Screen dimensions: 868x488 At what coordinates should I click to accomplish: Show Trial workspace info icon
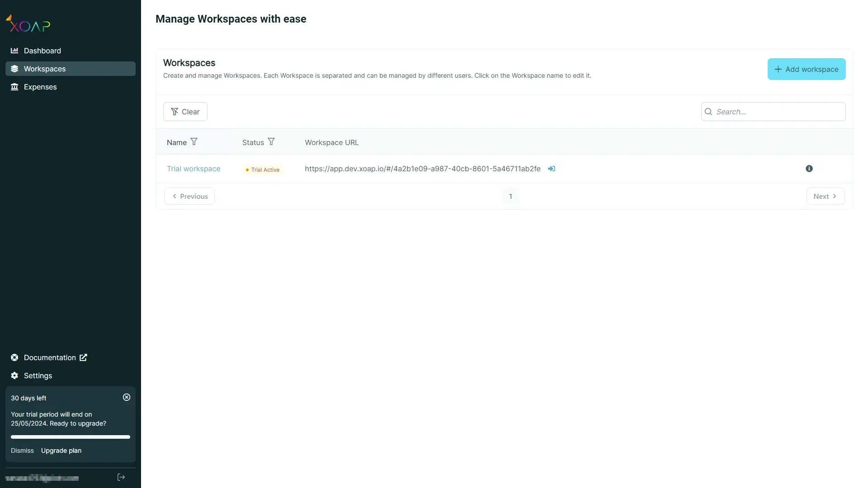coord(809,169)
